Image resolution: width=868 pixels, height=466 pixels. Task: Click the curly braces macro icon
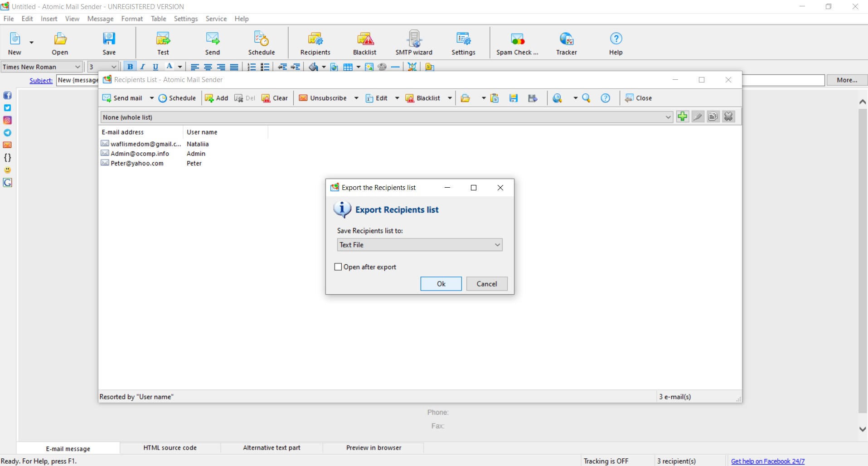(8, 158)
